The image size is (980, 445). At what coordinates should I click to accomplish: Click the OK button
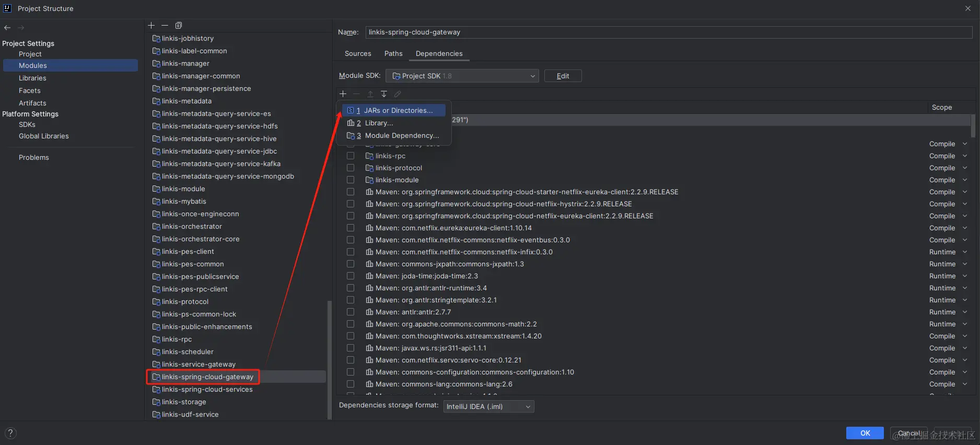pyautogui.click(x=865, y=433)
